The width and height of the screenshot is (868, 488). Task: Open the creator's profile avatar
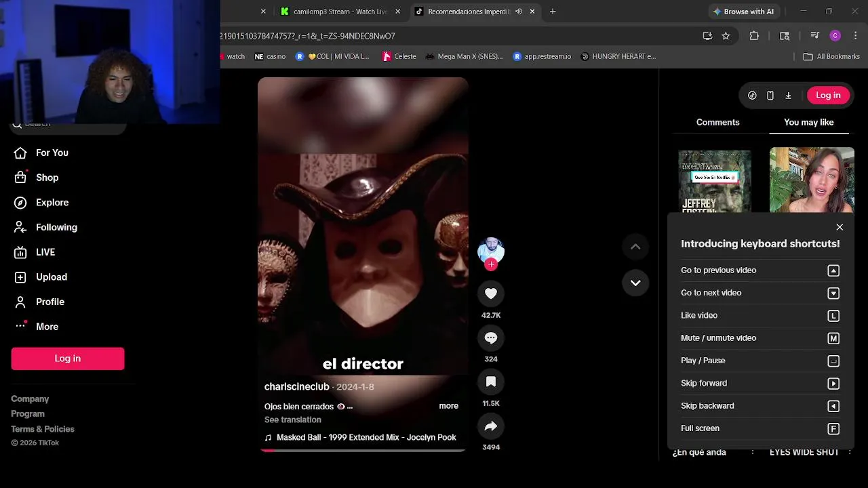click(x=491, y=250)
